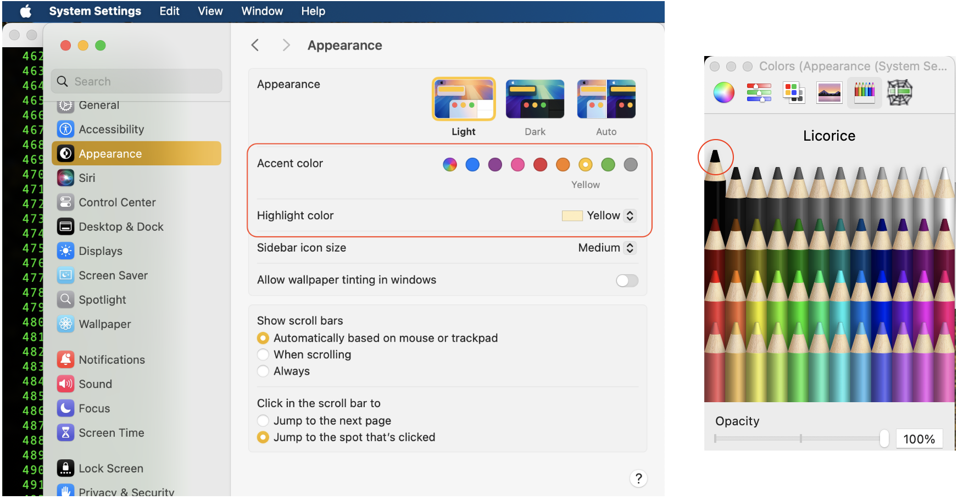980x500 pixels.
Task: Toggle Allow wallpaper tinting in windows
Action: click(627, 281)
